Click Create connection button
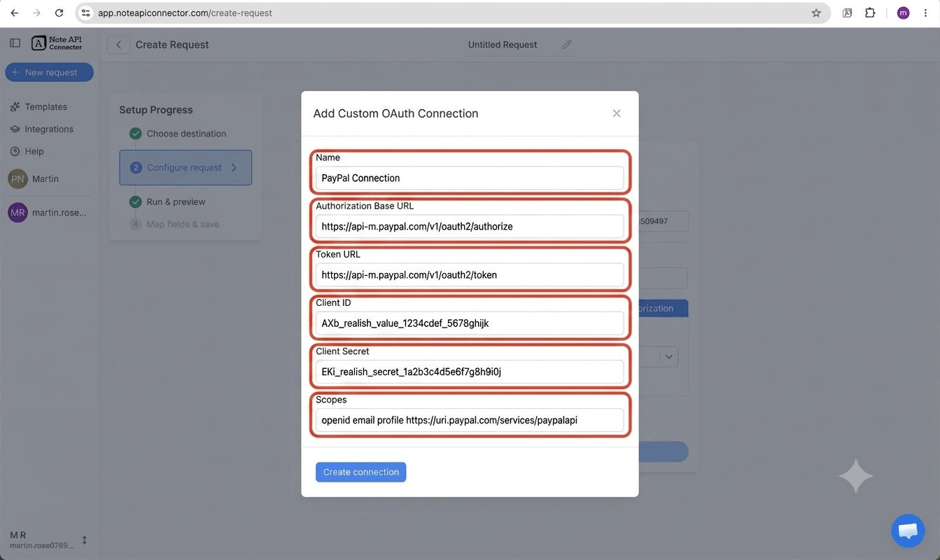This screenshot has height=560, width=940. [x=360, y=472]
